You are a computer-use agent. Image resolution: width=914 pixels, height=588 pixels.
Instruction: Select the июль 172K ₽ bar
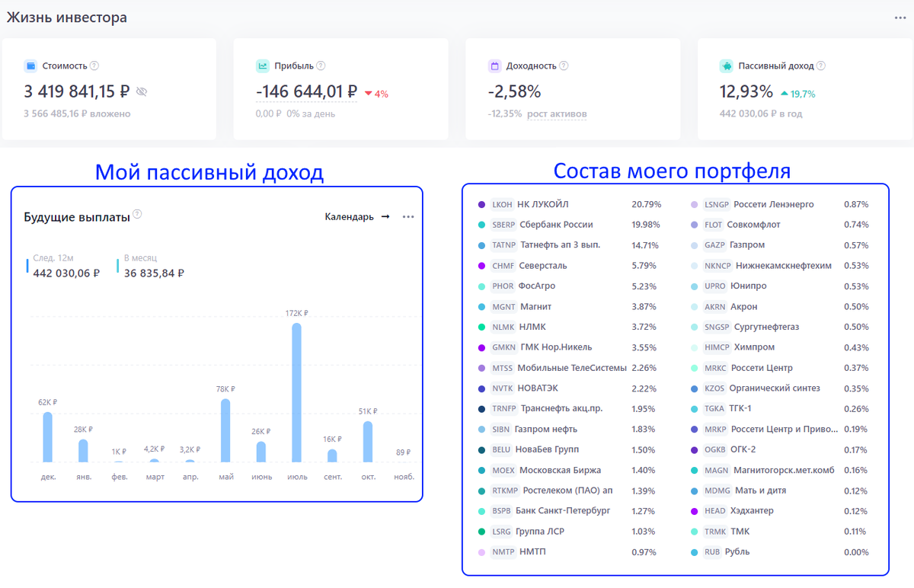click(x=296, y=392)
